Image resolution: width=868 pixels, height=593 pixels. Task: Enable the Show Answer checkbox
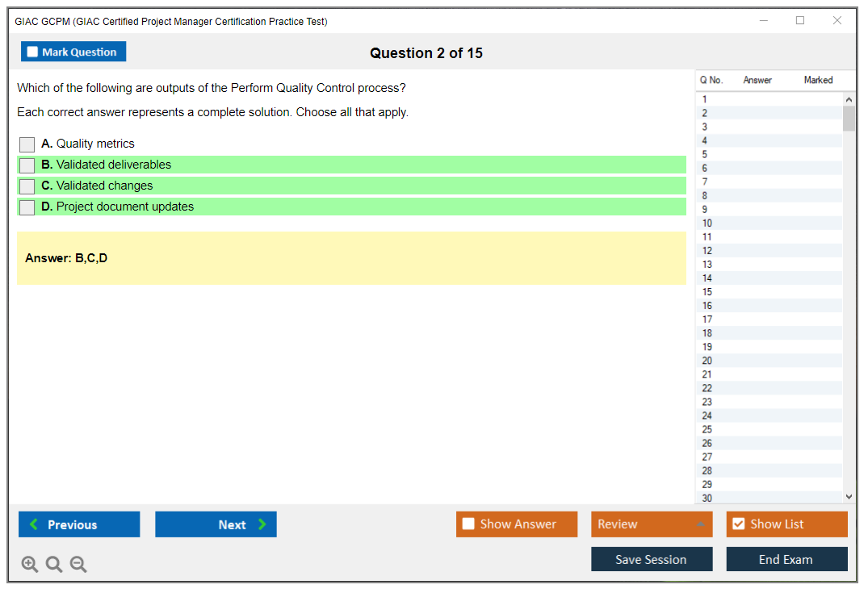click(468, 524)
